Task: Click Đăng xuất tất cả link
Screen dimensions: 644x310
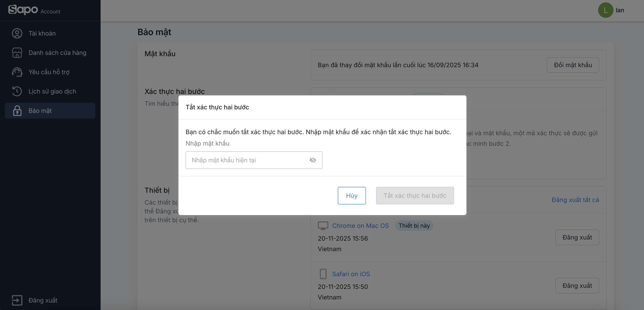Action: [x=575, y=200]
